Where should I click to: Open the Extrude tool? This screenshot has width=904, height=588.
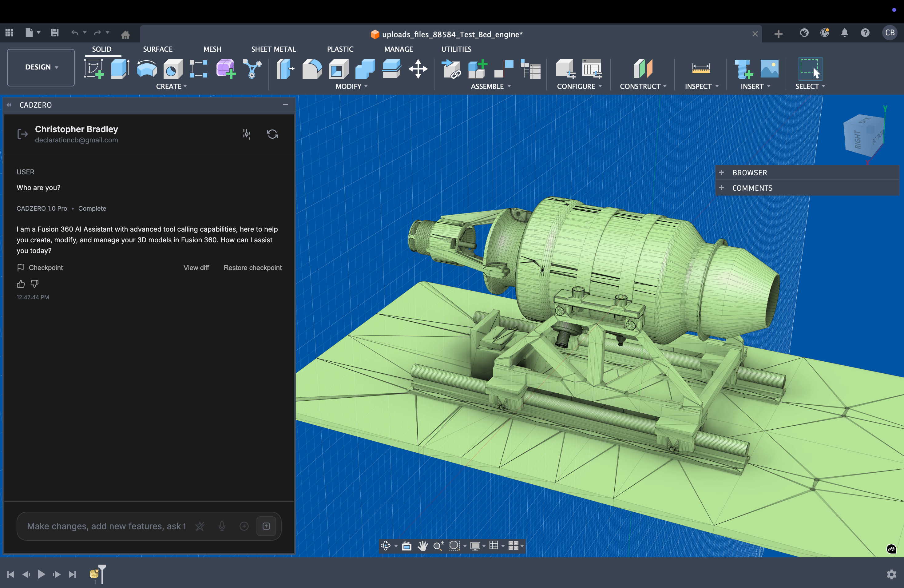[x=120, y=69]
